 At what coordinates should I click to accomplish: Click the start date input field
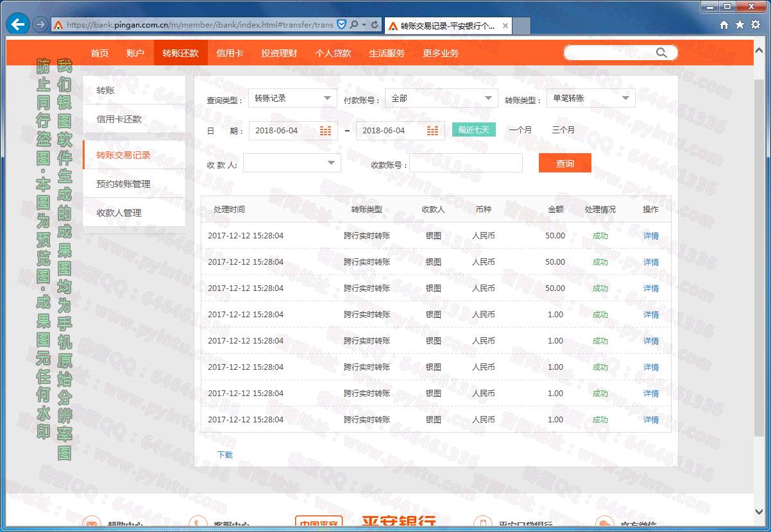293,131
